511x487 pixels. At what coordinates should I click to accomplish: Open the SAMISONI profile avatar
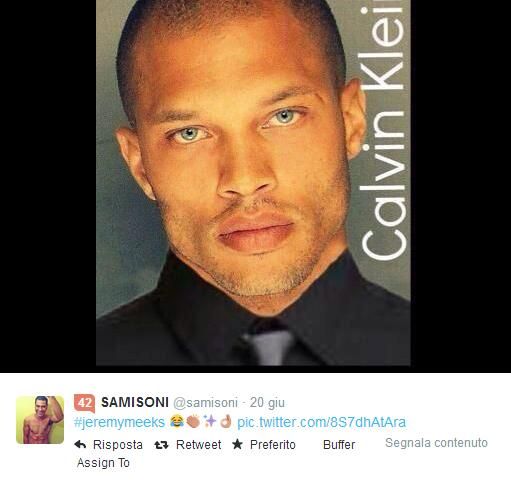click(40, 420)
